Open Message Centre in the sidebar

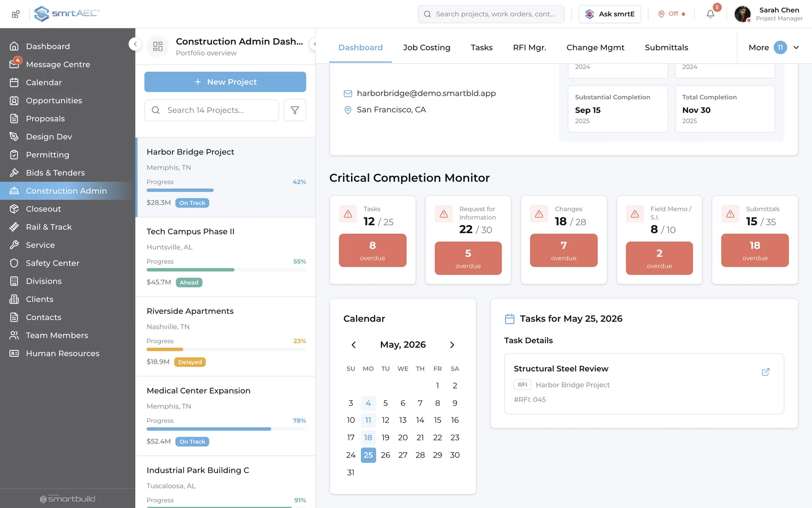pyautogui.click(x=68, y=64)
